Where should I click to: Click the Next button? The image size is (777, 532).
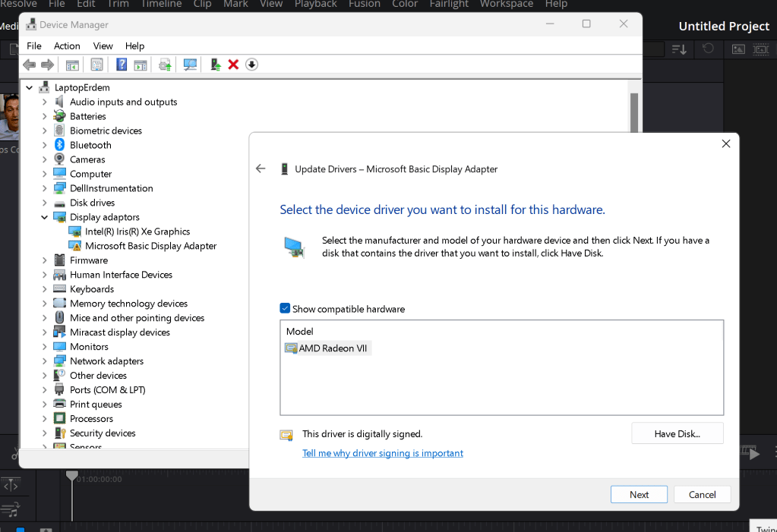pos(639,494)
